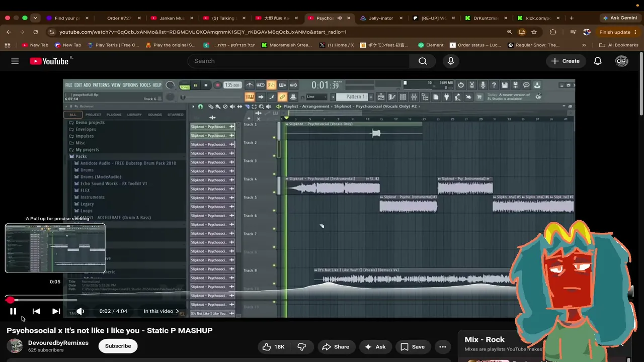The height and width of the screenshot is (362, 644).
Task: Like the video with 18K likes
Action: pos(274,346)
